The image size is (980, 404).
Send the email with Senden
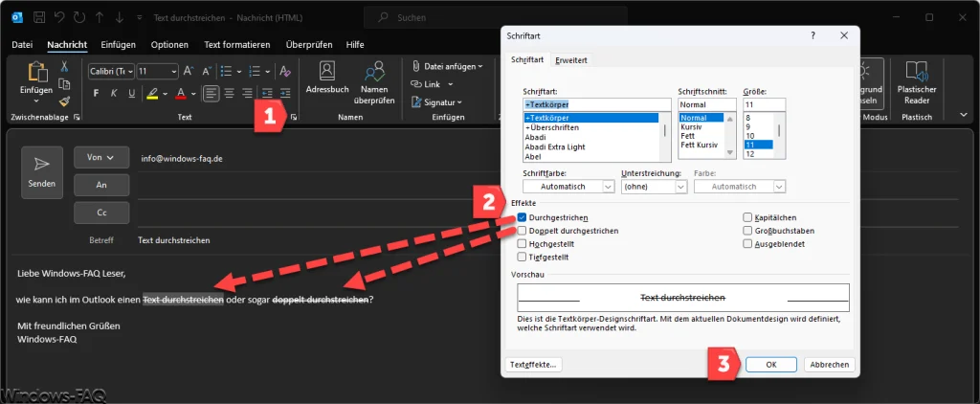(x=42, y=172)
